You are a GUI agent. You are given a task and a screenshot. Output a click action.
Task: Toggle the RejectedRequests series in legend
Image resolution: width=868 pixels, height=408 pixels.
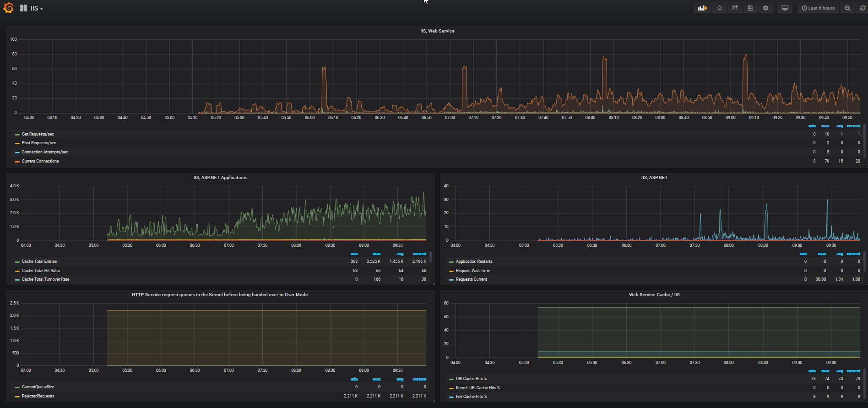tap(38, 396)
